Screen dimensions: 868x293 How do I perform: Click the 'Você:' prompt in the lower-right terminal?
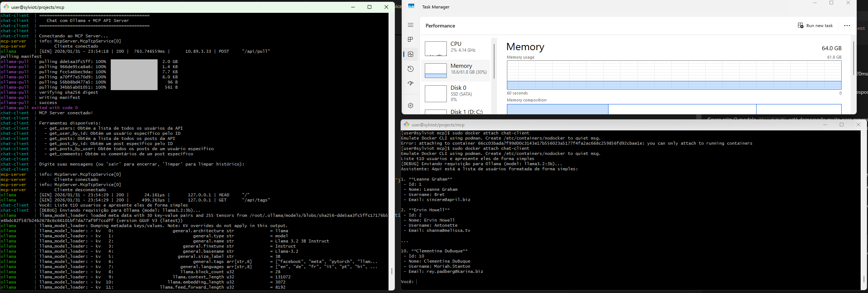(x=407, y=282)
